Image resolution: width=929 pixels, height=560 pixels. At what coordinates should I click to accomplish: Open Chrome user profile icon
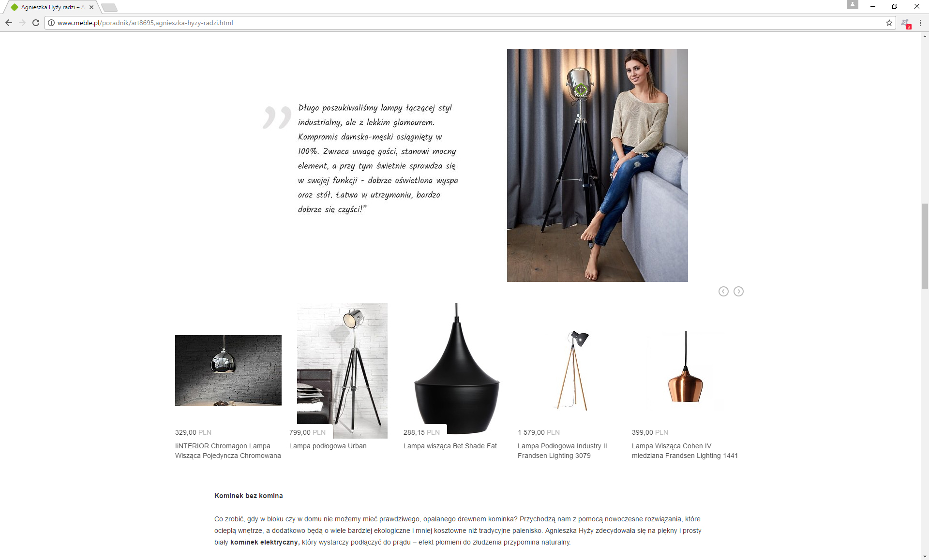852,4
